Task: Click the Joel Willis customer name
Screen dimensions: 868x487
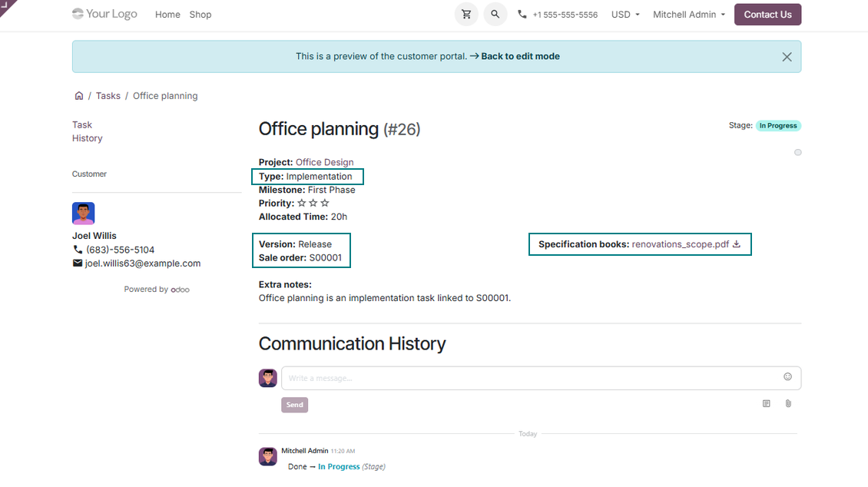Action: click(x=94, y=236)
